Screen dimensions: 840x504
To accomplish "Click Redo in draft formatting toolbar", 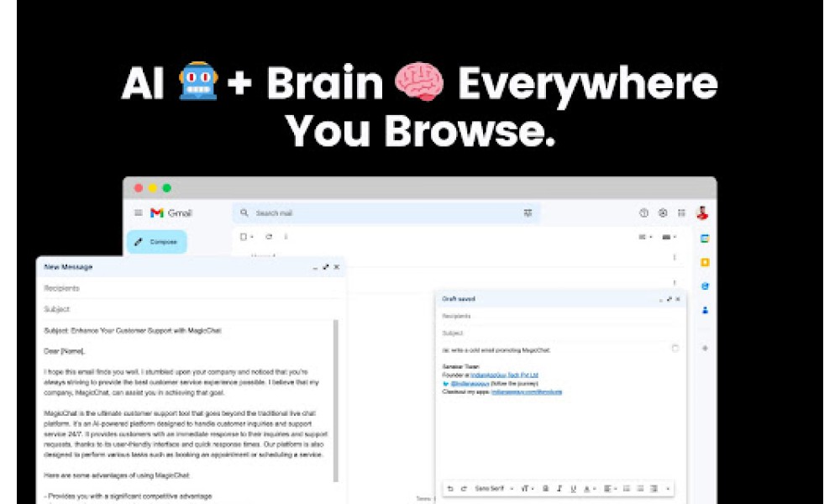I will point(464,489).
